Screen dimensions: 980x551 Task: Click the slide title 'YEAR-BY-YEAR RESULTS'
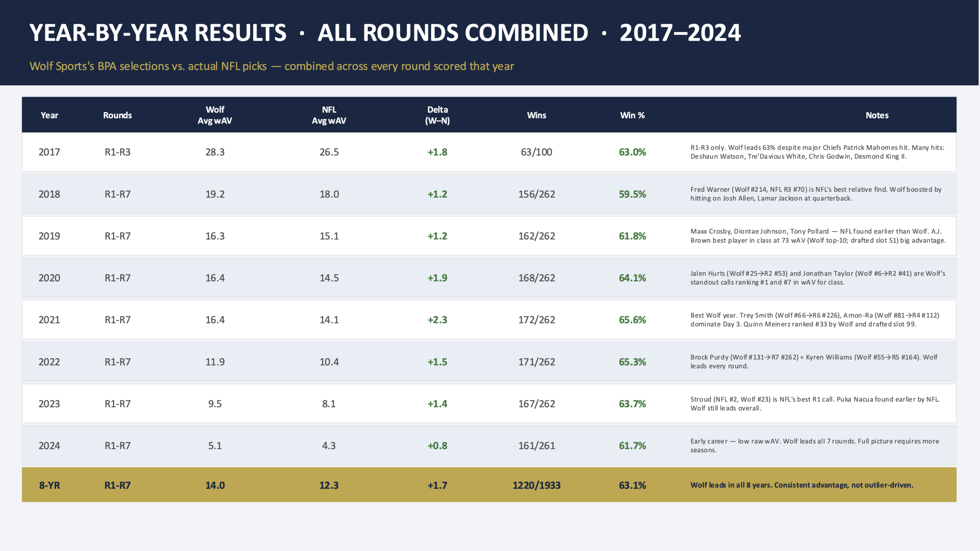(x=158, y=33)
